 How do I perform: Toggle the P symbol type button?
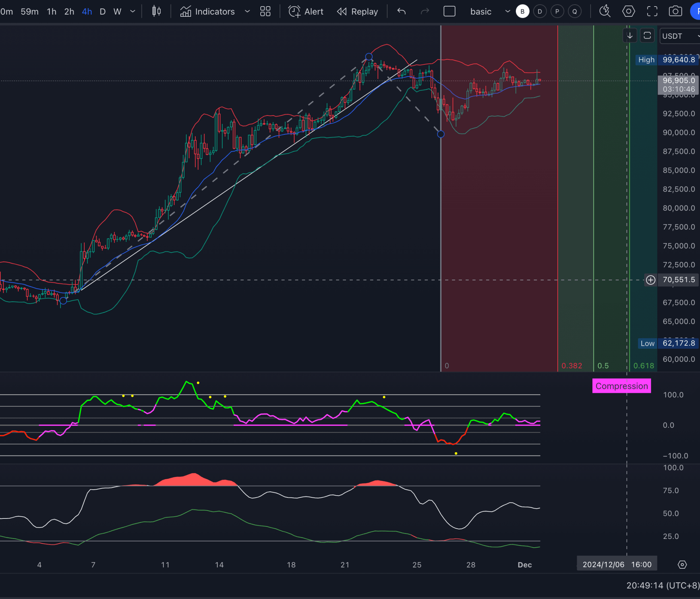pos(557,11)
